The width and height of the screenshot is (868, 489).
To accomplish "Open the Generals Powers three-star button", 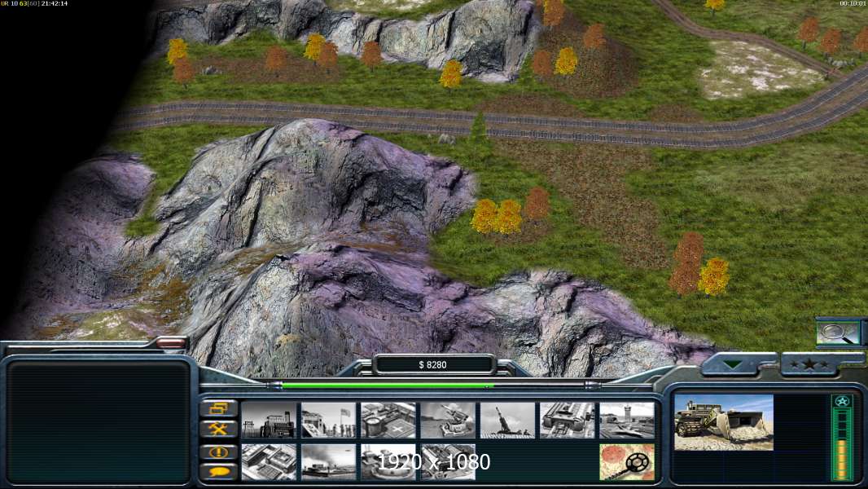I will (809, 364).
